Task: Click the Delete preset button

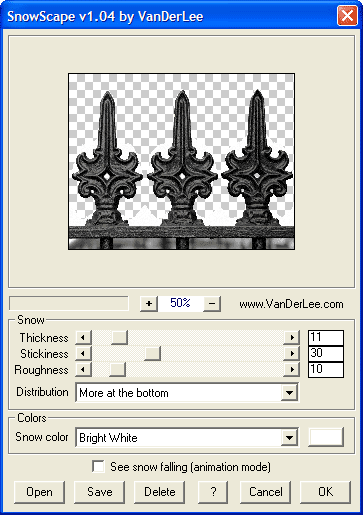Action: coord(159,492)
